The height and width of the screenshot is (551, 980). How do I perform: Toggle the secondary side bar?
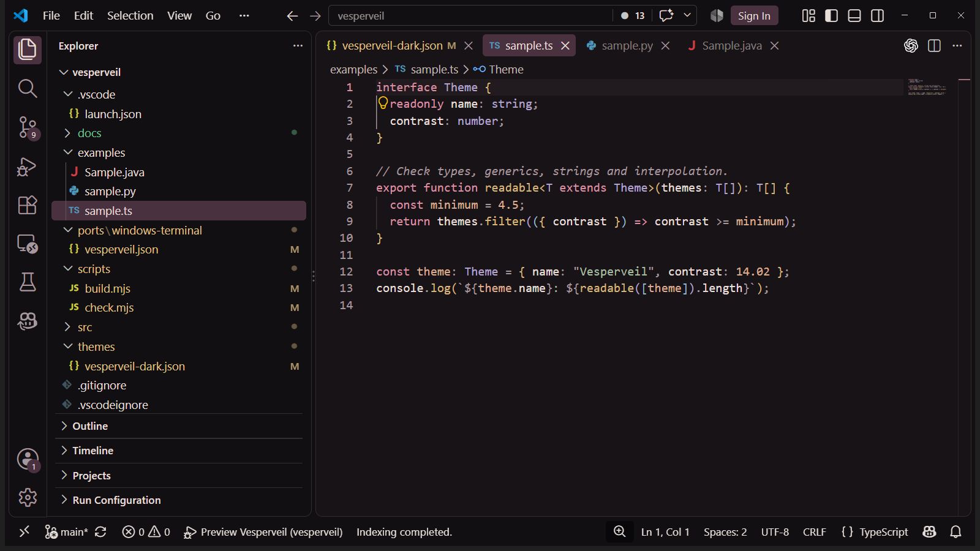(x=877, y=16)
